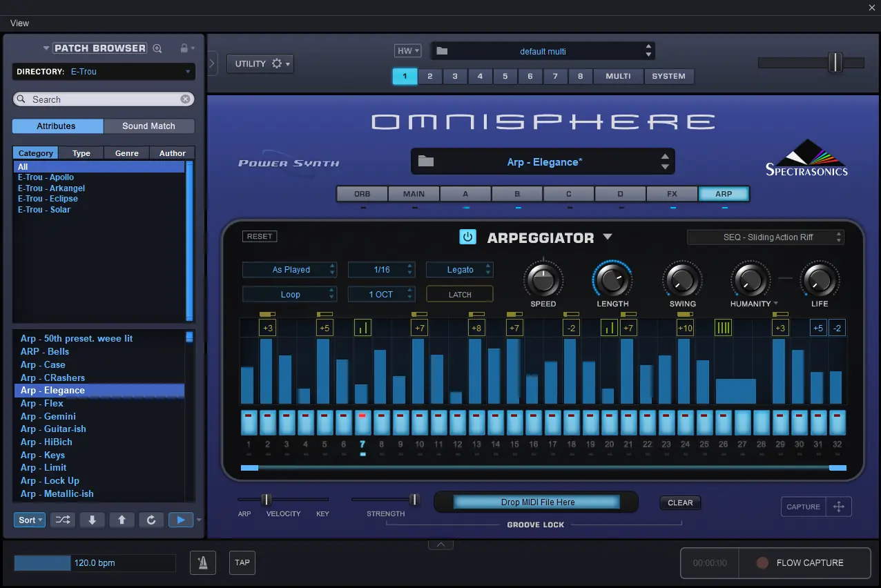This screenshot has width=881, height=588.
Task: Click the patch browser lock icon
Action: point(184,48)
